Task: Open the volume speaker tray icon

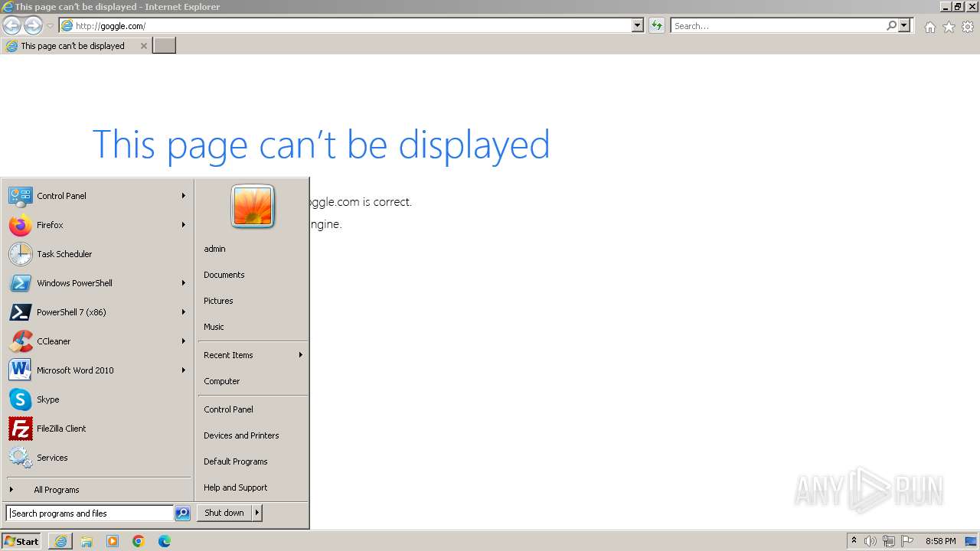Action: point(871,541)
